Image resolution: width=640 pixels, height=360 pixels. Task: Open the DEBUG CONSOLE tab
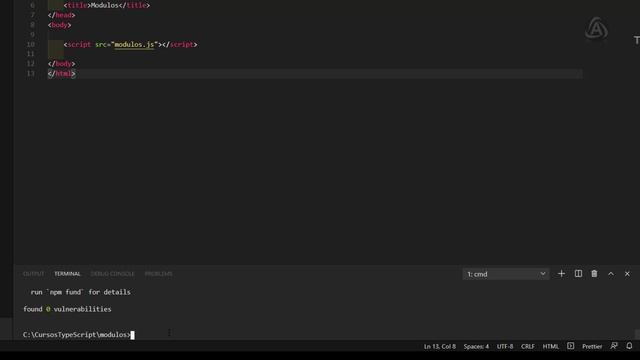[112, 274]
